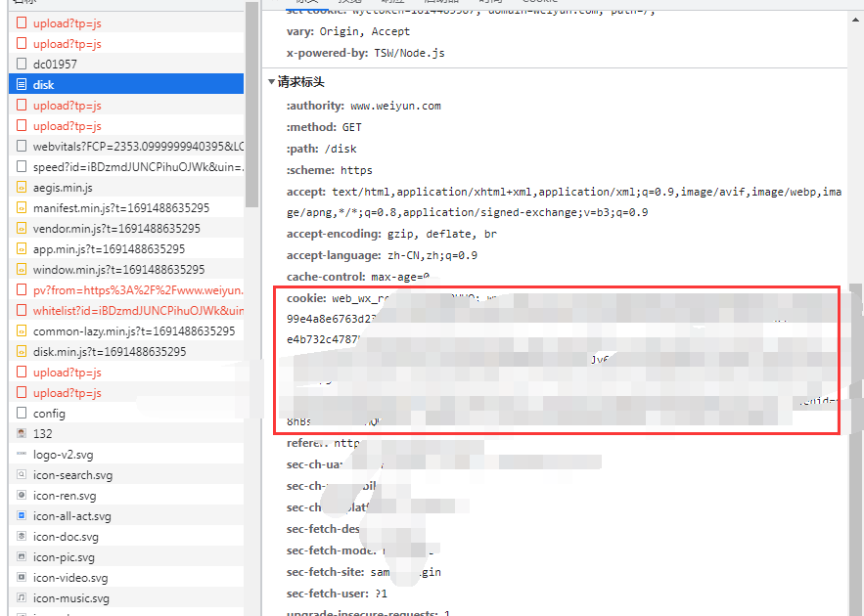Click the avatar image icon beside 132

click(22, 434)
